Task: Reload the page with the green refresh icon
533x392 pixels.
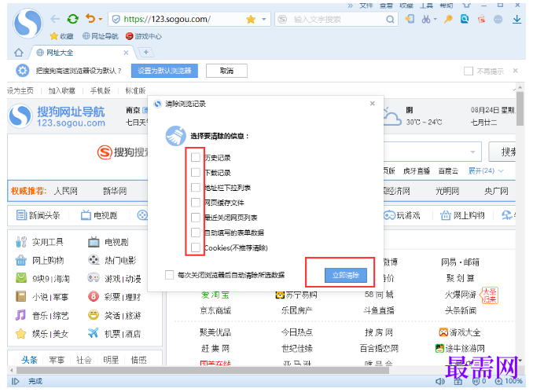Action: (73, 19)
